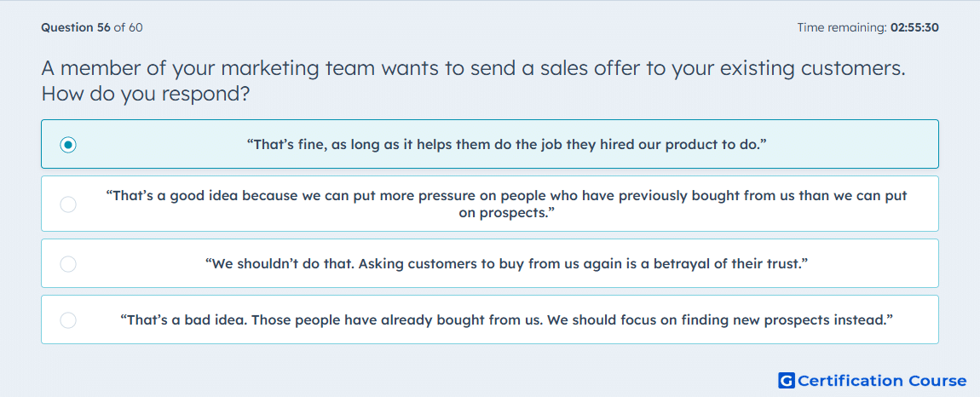This screenshot has width=980, height=397.
Task: Click the blue G logo icon
Action: click(x=787, y=381)
